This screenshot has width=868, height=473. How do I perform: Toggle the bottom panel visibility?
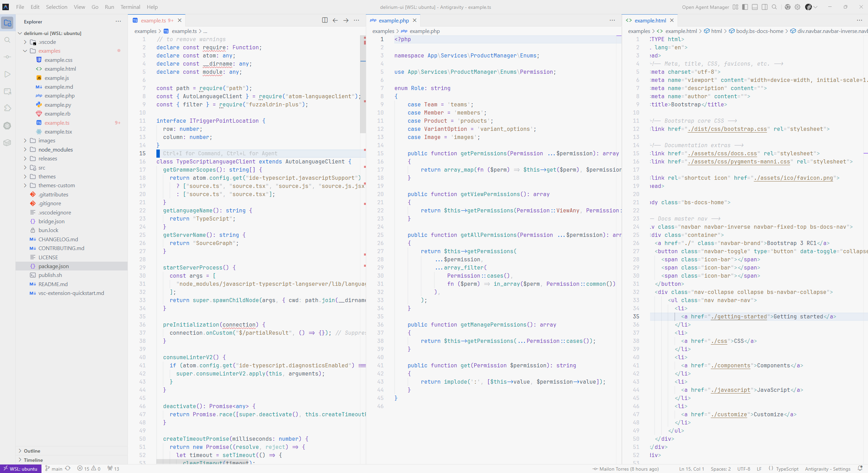(755, 7)
